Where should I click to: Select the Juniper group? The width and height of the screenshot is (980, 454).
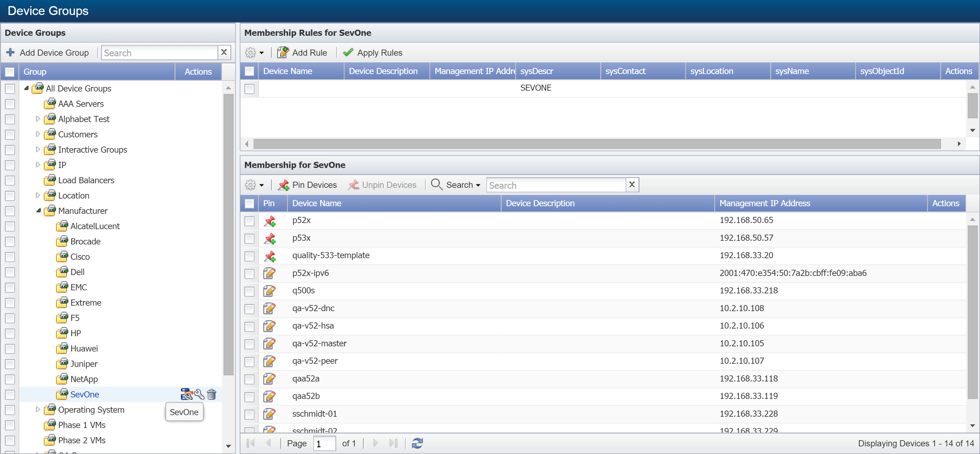tap(84, 363)
